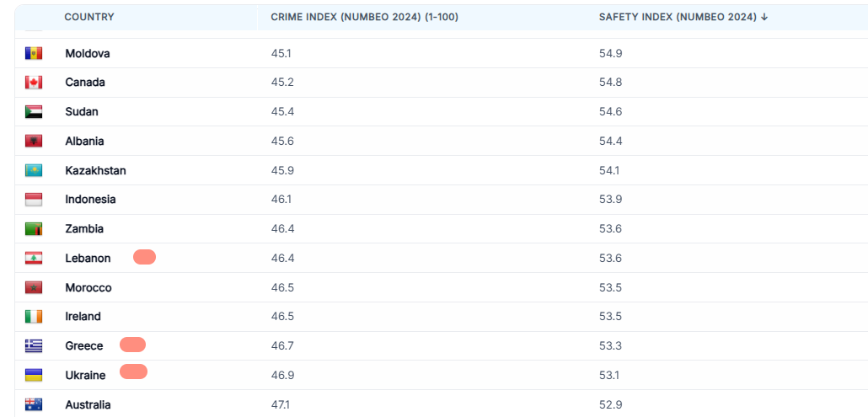Click the Albania flag icon
The height and width of the screenshot is (417, 868).
(33, 141)
